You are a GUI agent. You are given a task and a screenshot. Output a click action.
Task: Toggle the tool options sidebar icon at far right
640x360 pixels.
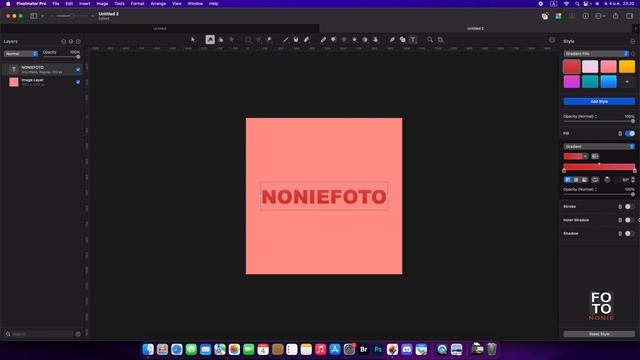pyautogui.click(x=630, y=16)
